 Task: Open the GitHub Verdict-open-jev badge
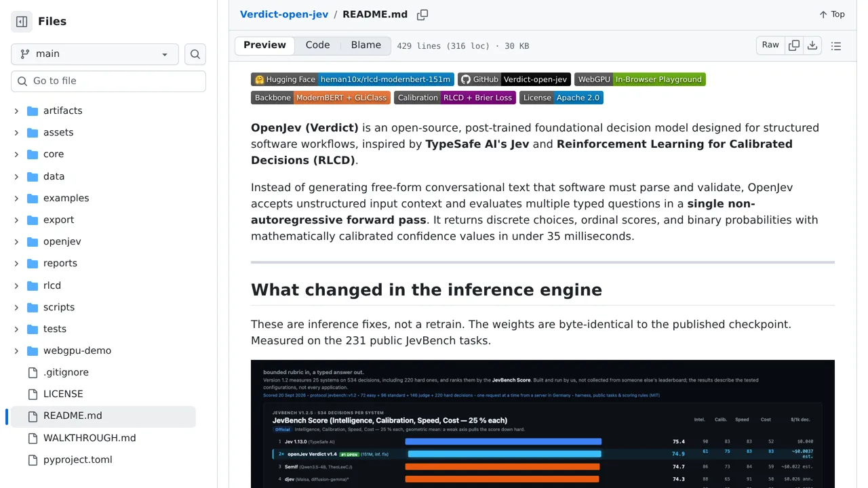click(514, 79)
